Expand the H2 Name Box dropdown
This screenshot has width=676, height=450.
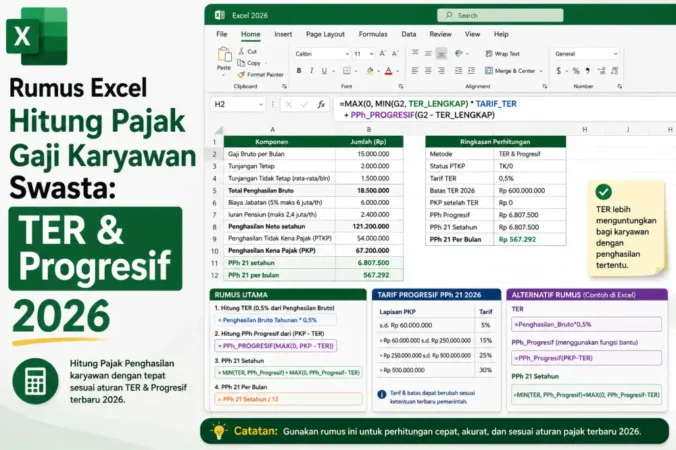(260, 104)
